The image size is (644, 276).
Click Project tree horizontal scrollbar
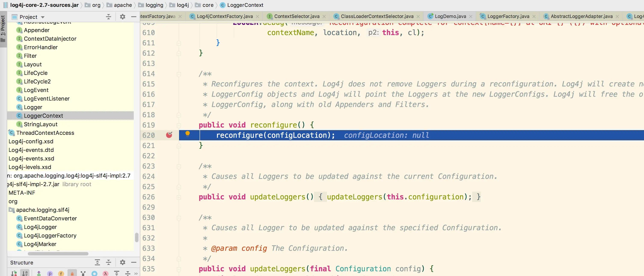click(58, 254)
